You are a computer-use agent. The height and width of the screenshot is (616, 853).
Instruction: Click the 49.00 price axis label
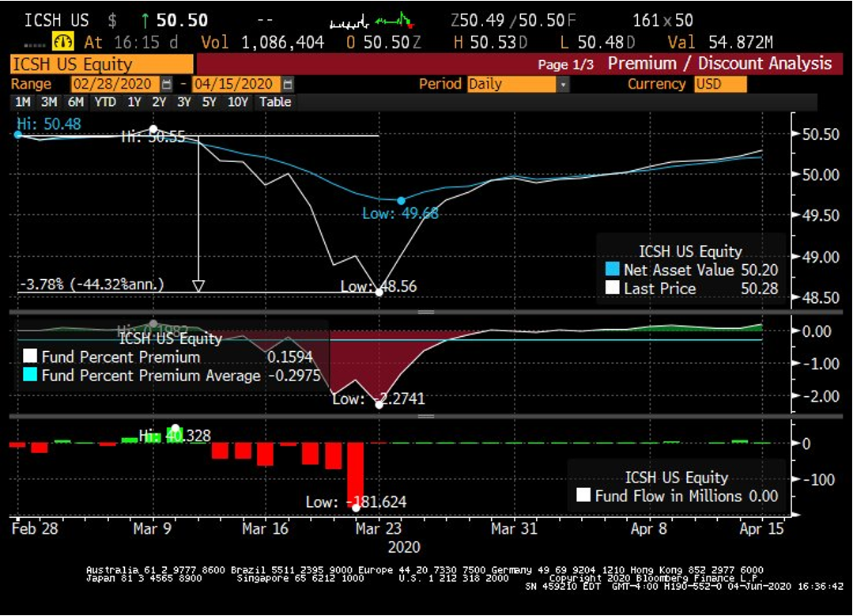point(821,257)
